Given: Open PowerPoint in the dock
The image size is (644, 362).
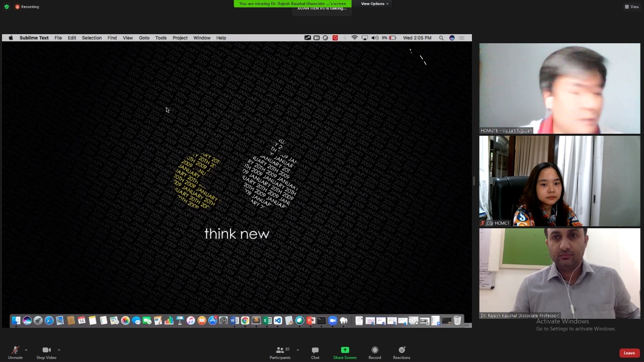Looking at the screenshot, I should pos(311,321).
